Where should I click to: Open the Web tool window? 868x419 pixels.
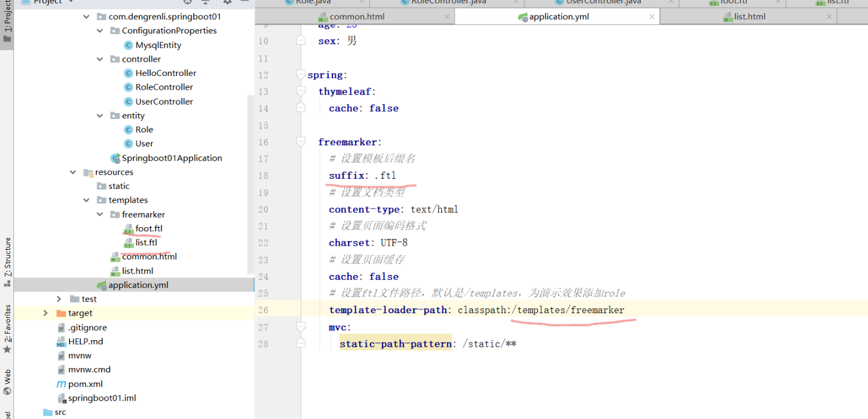(x=7, y=383)
